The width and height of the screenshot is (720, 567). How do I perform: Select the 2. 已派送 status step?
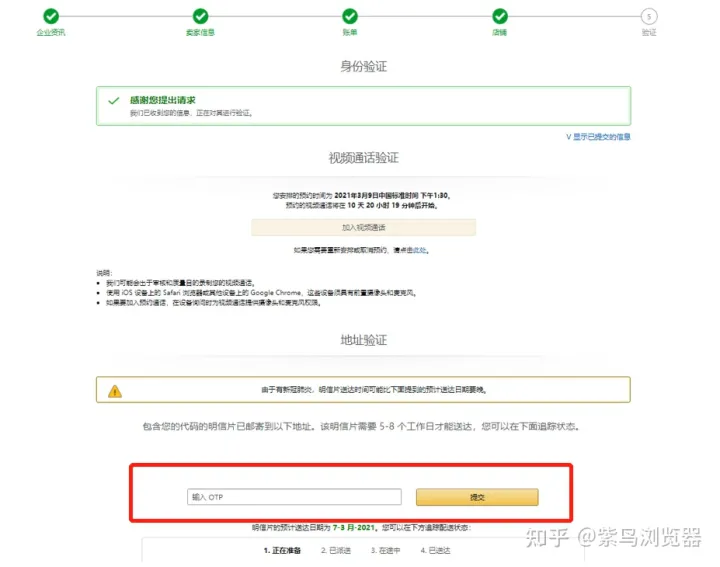pos(336,550)
